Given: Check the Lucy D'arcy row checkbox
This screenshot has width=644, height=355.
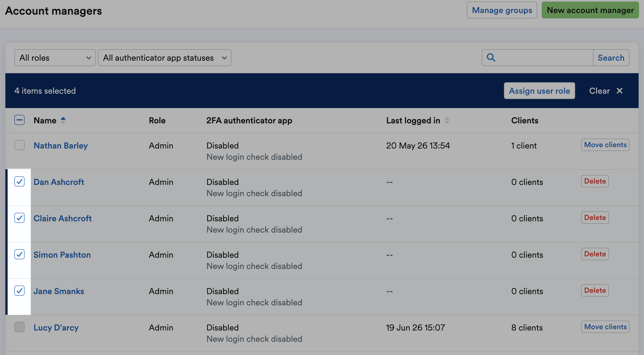Looking at the screenshot, I should tap(19, 327).
